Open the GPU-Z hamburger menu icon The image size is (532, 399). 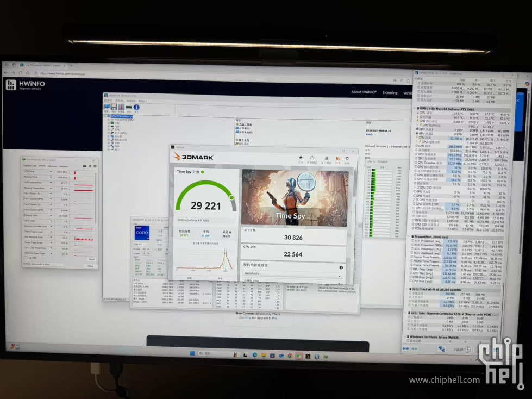95,166
